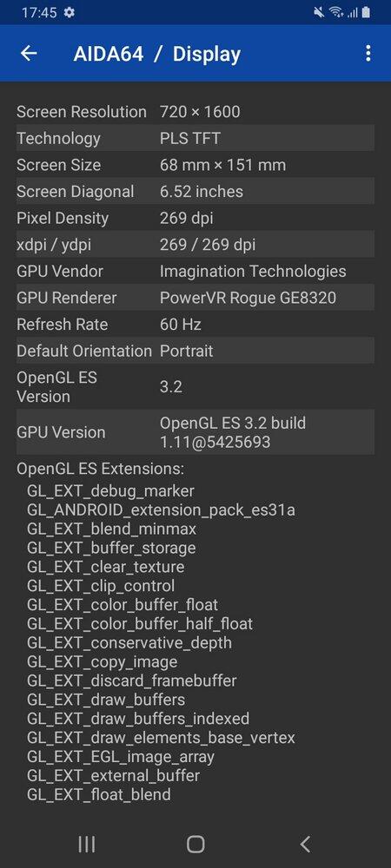
Task: Tap the Android home button
Action: pyautogui.click(x=195, y=845)
